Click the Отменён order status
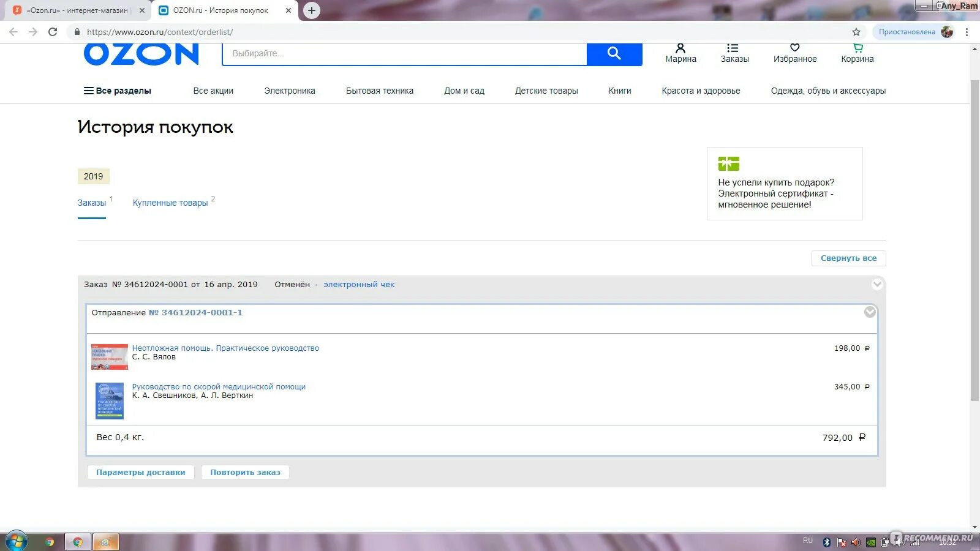The height and width of the screenshot is (551, 980). [x=292, y=285]
